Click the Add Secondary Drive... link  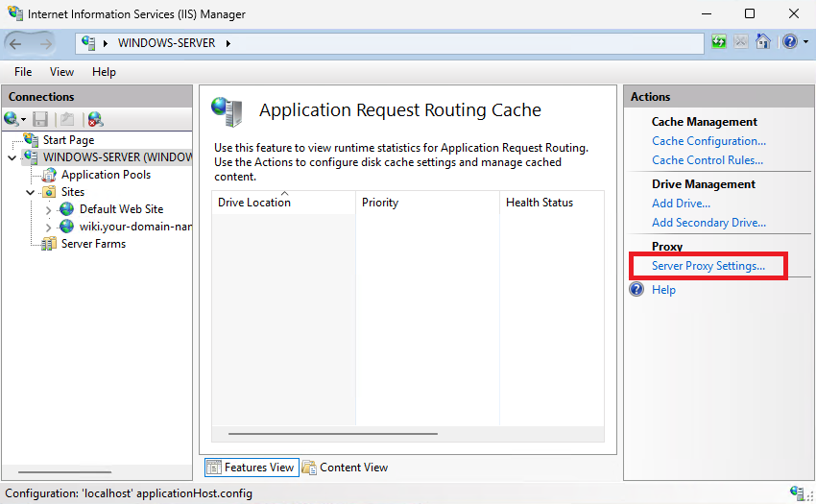click(x=708, y=223)
